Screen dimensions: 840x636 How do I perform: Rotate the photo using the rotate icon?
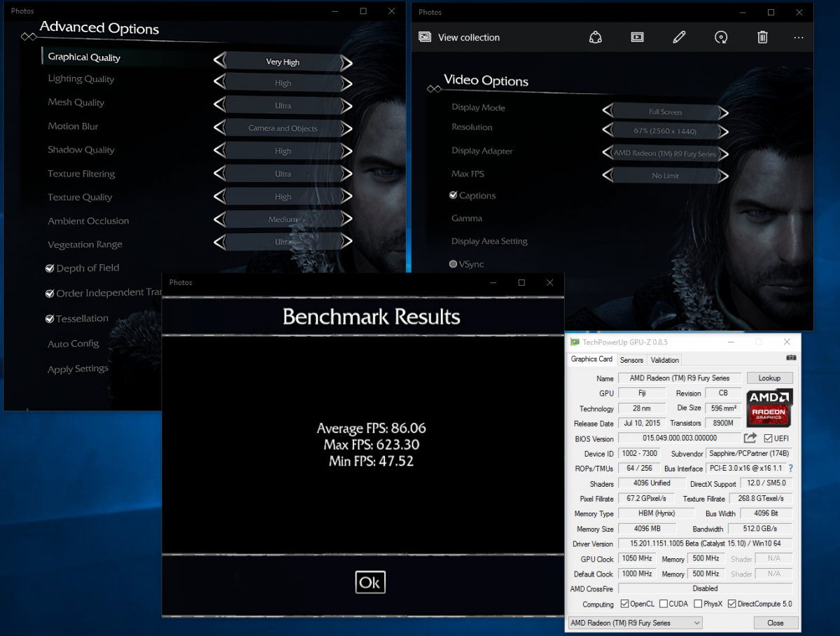(x=721, y=37)
